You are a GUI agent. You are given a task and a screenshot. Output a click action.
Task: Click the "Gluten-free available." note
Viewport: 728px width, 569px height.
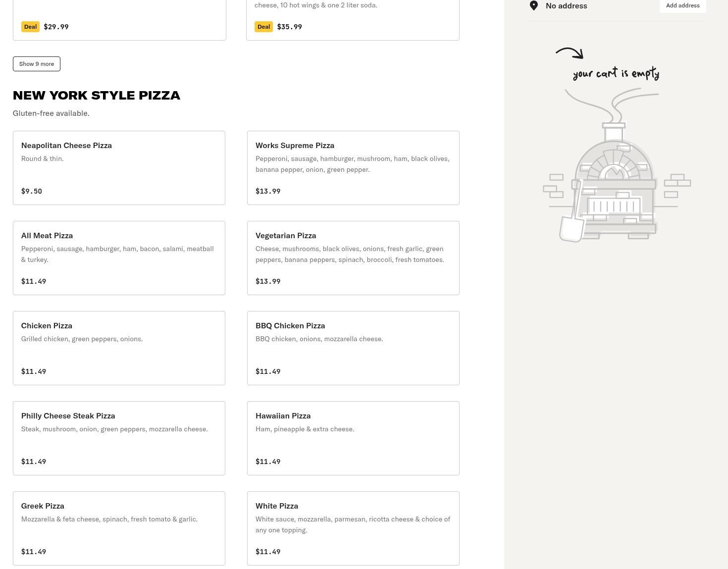click(51, 113)
